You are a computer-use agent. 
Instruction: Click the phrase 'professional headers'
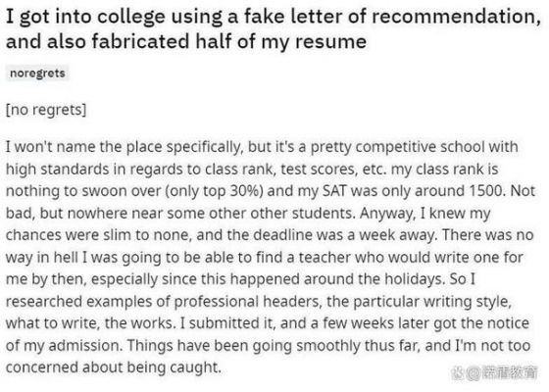(247, 302)
